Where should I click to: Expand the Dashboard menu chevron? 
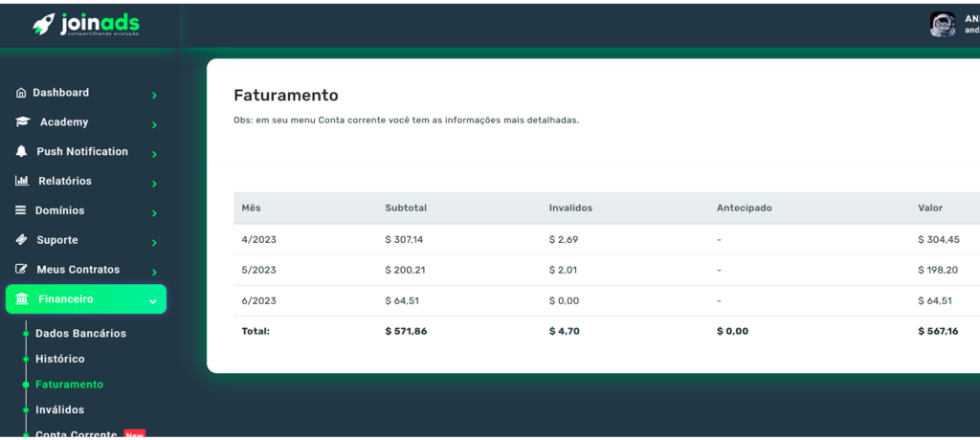tap(154, 95)
